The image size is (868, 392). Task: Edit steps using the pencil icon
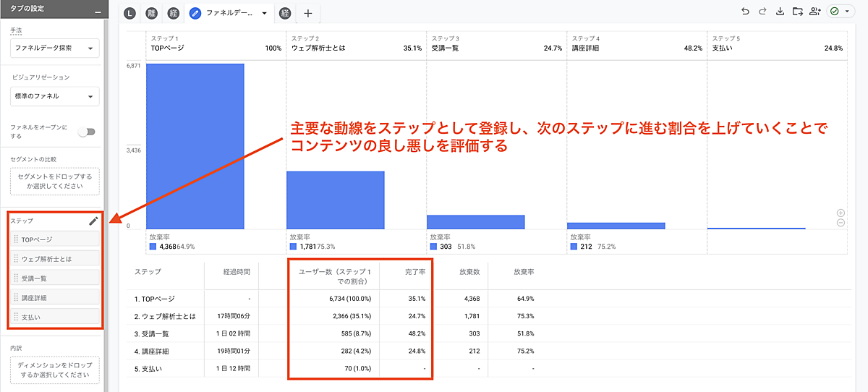tap(93, 221)
